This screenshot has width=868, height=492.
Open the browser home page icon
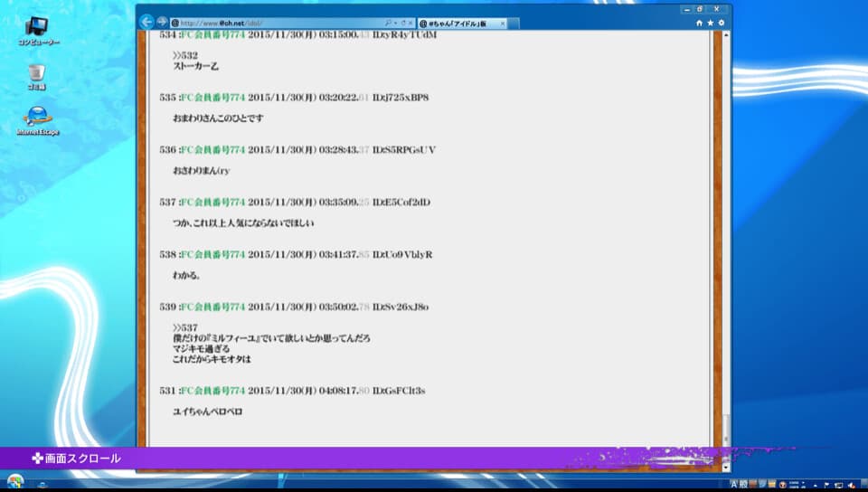pos(699,24)
